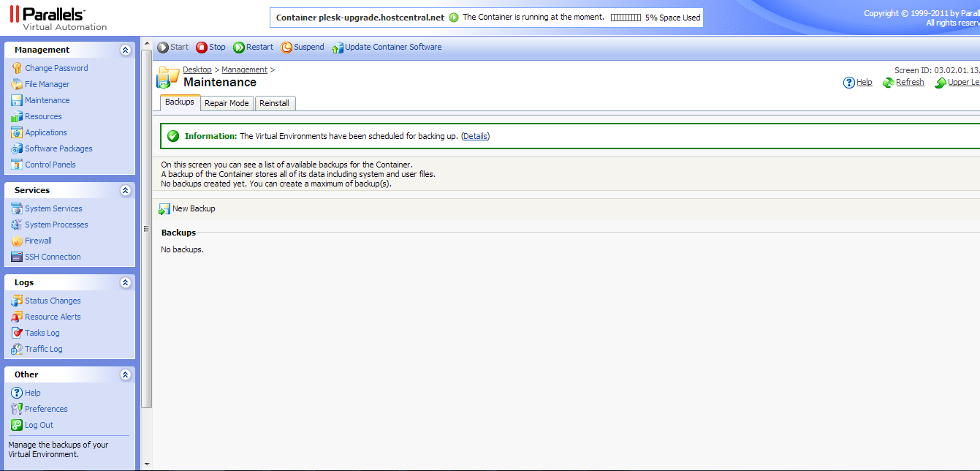Viewport: 980px width, 471px height.
Task: Collapse the Logs panel
Action: pyautogui.click(x=125, y=282)
